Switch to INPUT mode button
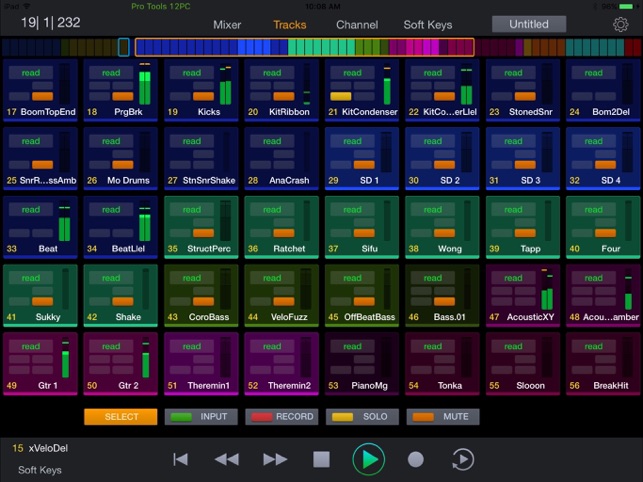 (x=201, y=416)
